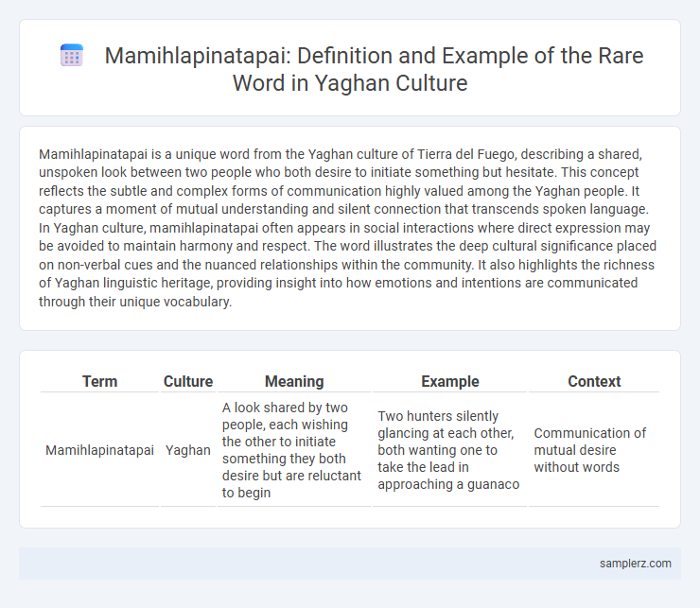Click the Context column header

pyautogui.click(x=594, y=381)
